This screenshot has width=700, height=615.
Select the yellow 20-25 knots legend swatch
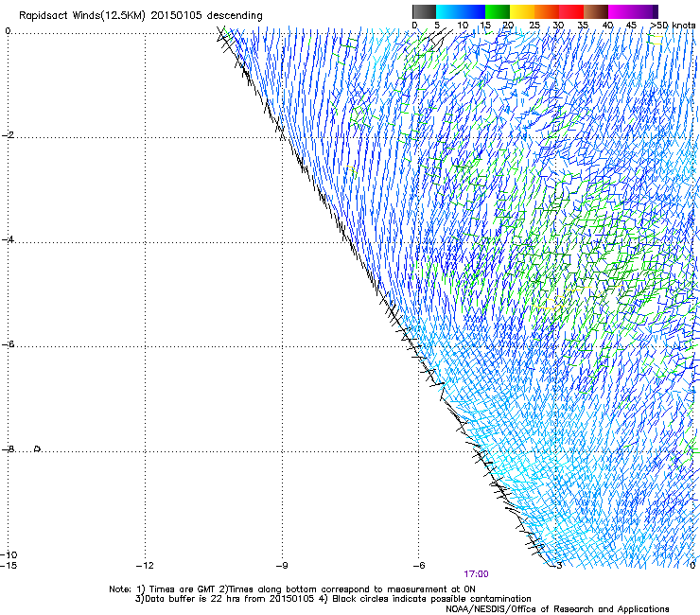pyautogui.click(x=522, y=11)
